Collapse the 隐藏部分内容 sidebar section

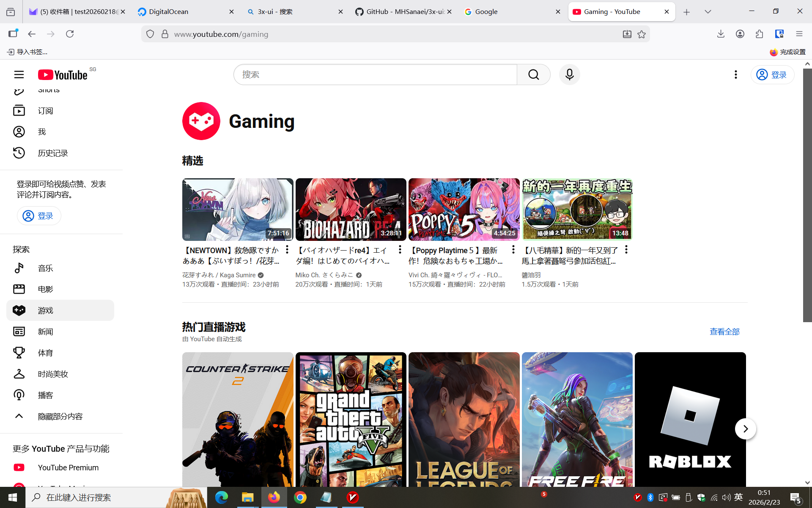pyautogui.click(x=60, y=416)
